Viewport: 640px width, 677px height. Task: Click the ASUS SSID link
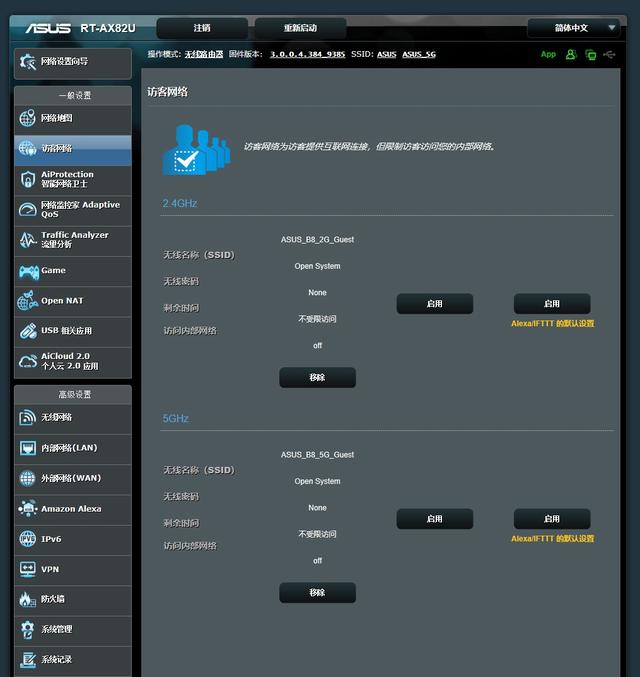[x=387, y=54]
